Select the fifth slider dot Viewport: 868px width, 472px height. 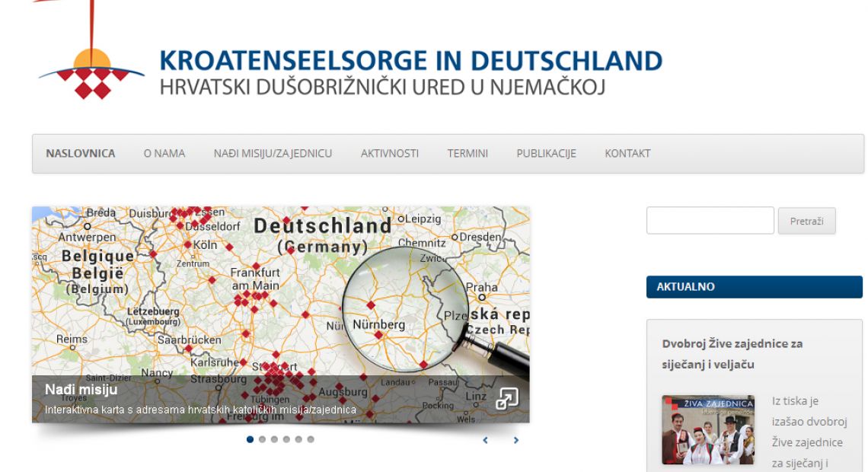pyautogui.click(x=299, y=439)
